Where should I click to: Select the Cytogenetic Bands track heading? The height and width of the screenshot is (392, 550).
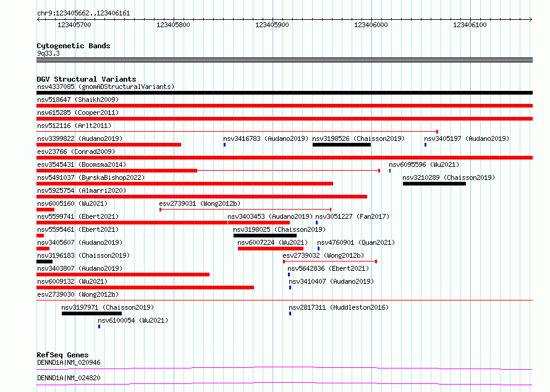point(74,46)
